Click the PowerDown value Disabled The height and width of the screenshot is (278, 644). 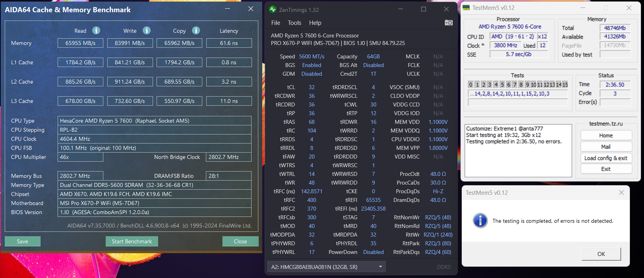(x=373, y=252)
